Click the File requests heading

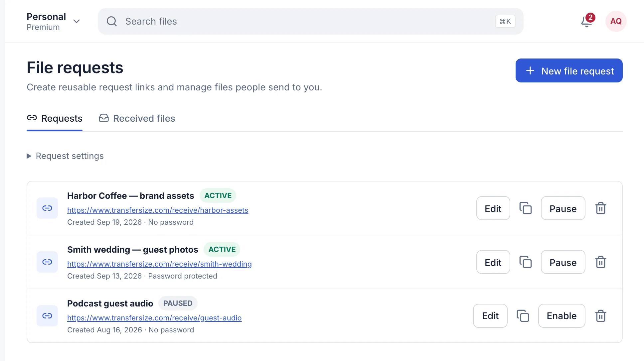pyautogui.click(x=75, y=68)
